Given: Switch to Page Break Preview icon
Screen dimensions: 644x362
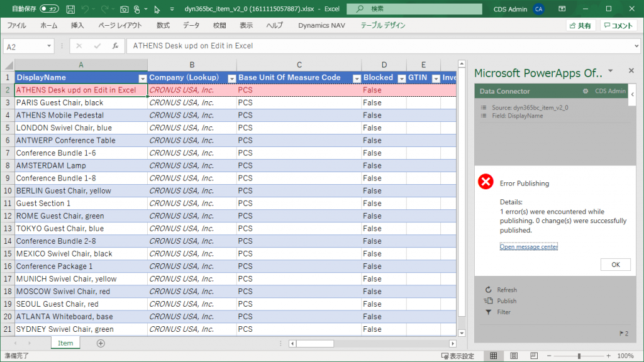Looking at the screenshot, I should click(534, 356).
